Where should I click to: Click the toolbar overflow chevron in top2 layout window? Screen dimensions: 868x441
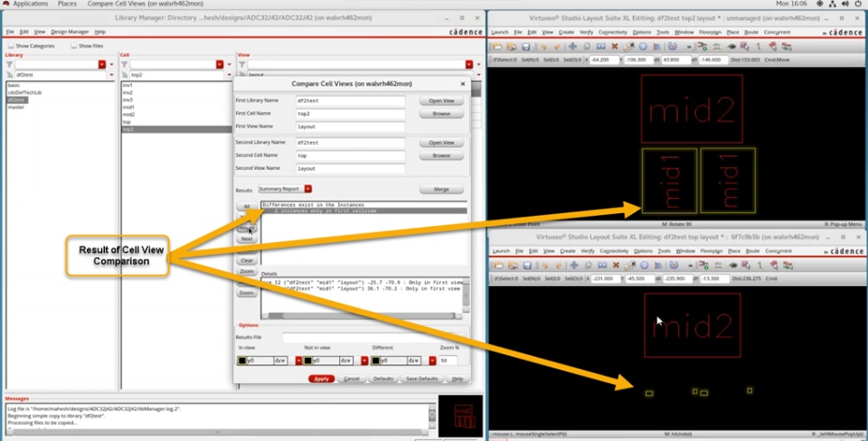pos(689,47)
